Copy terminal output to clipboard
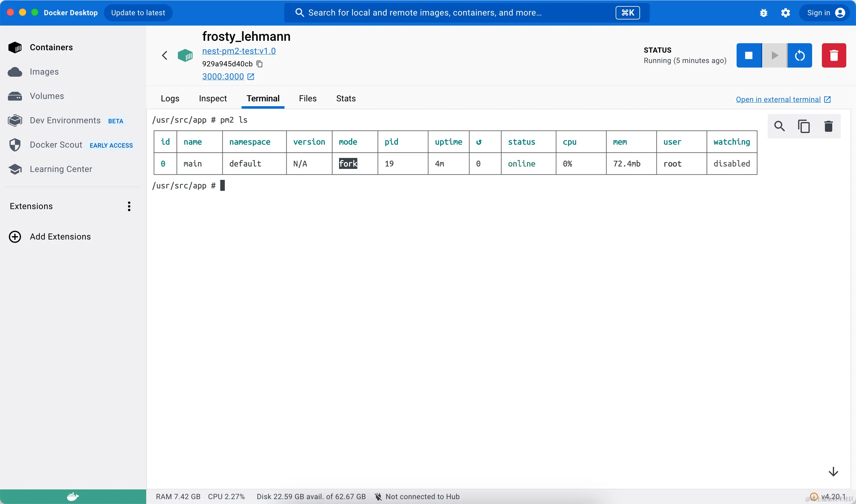 coord(804,126)
